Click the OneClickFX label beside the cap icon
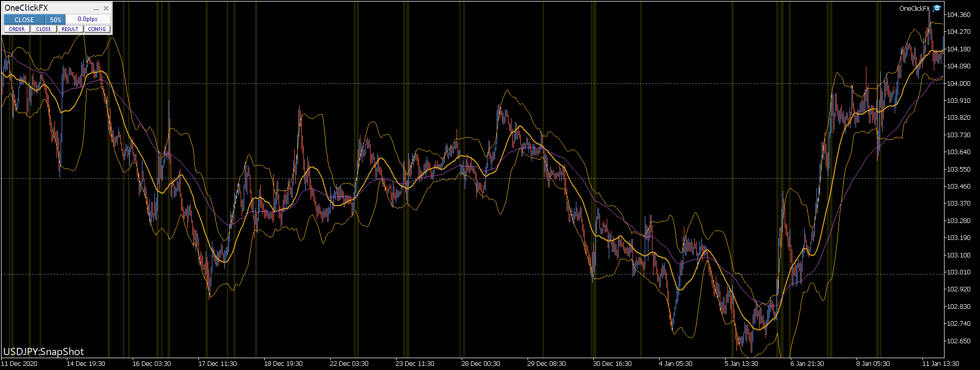 [x=915, y=9]
